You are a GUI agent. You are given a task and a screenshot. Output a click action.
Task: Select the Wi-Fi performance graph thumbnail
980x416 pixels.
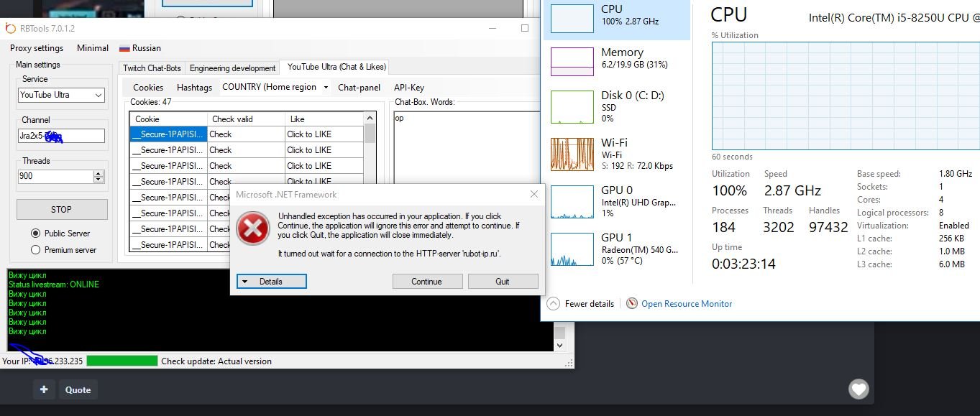coord(572,154)
